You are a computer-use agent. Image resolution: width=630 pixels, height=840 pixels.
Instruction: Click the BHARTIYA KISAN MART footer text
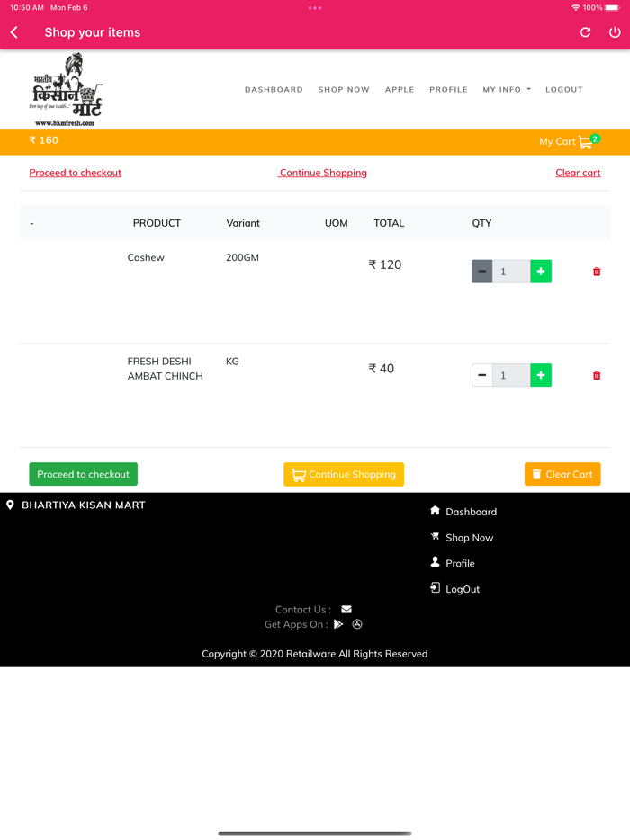84,505
